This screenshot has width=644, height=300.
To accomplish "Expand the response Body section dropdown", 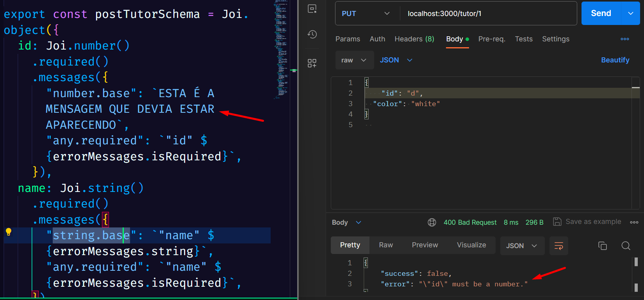I will click(346, 222).
